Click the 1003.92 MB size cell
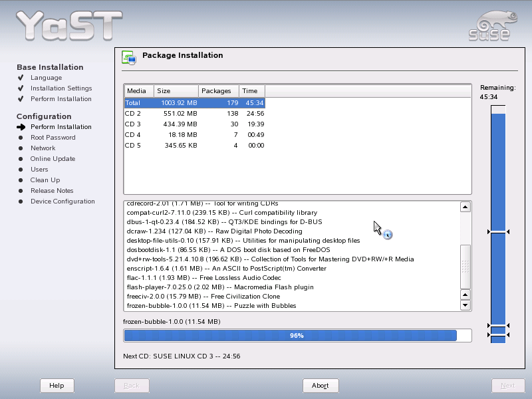Image resolution: width=532 pixels, height=399 pixels. pyautogui.click(x=179, y=103)
